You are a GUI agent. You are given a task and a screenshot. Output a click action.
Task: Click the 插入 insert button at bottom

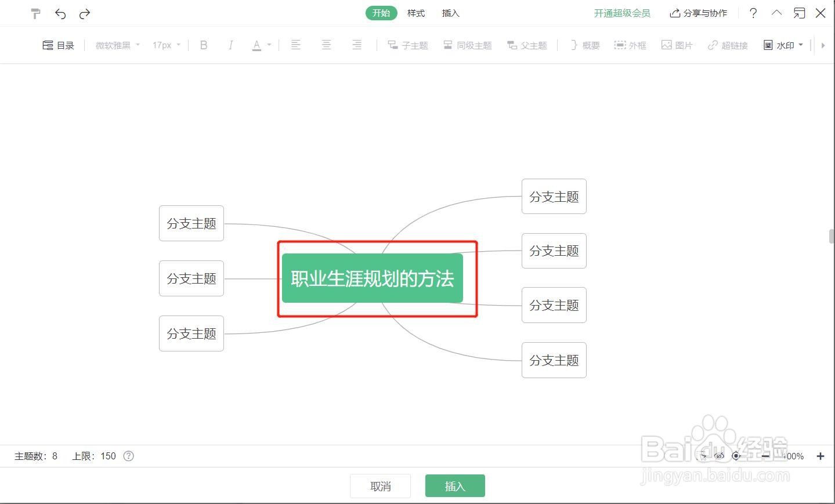[x=455, y=485]
